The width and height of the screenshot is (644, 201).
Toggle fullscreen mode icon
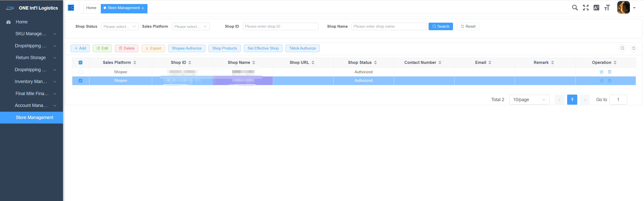(586, 8)
